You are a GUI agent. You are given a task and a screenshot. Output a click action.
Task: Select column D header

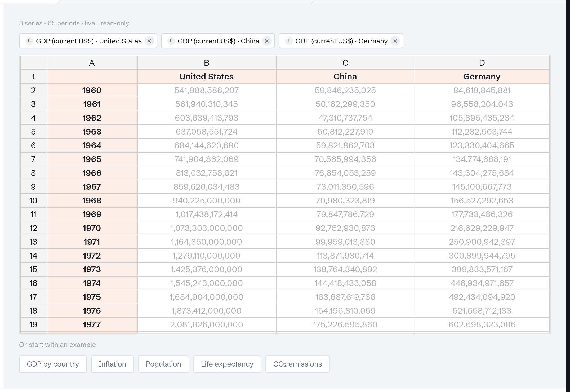(482, 63)
